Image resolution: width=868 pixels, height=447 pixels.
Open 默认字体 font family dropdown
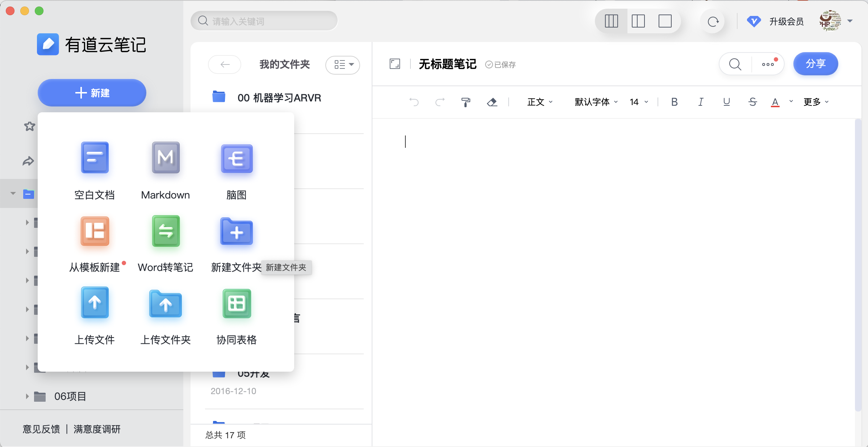click(596, 102)
